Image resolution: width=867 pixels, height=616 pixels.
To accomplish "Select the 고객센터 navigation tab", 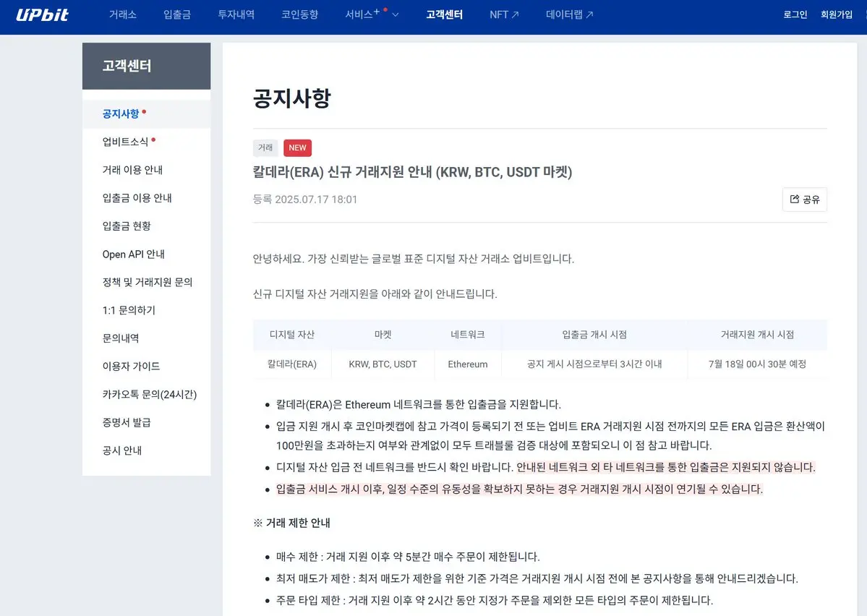I will (x=444, y=14).
